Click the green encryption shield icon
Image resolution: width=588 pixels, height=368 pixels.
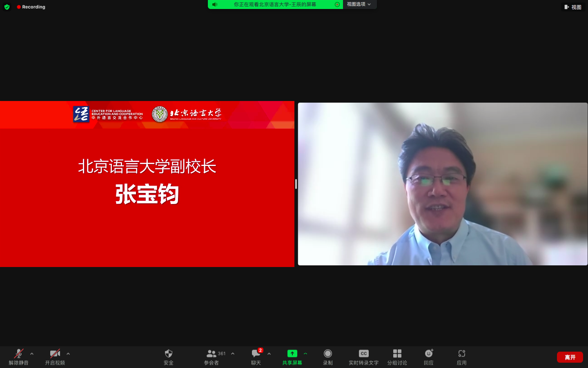tap(7, 7)
